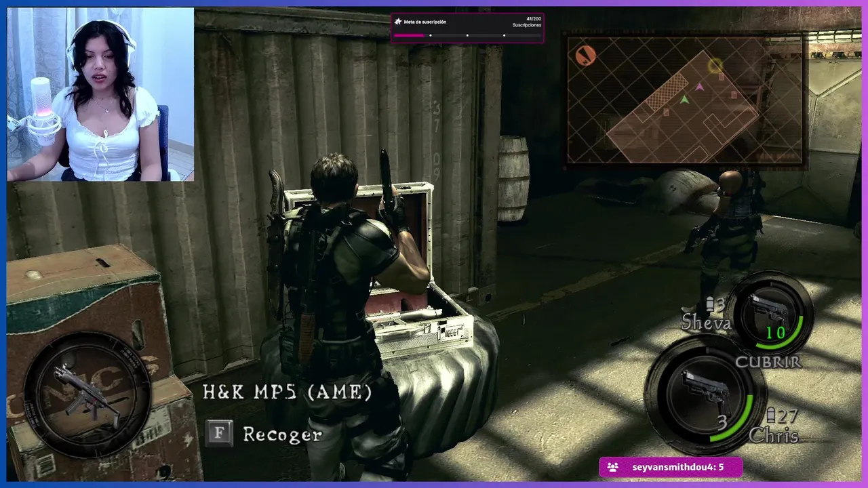
Task: Click the CUBRIR partner command label
Action: pos(768,362)
